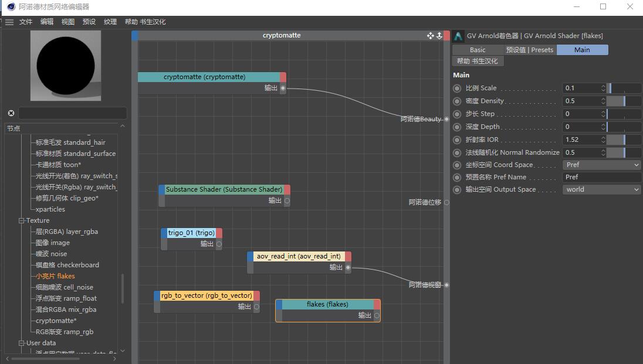Click the Normal Randomize slider bar
The height and width of the screenshot is (364, 643).
point(624,152)
